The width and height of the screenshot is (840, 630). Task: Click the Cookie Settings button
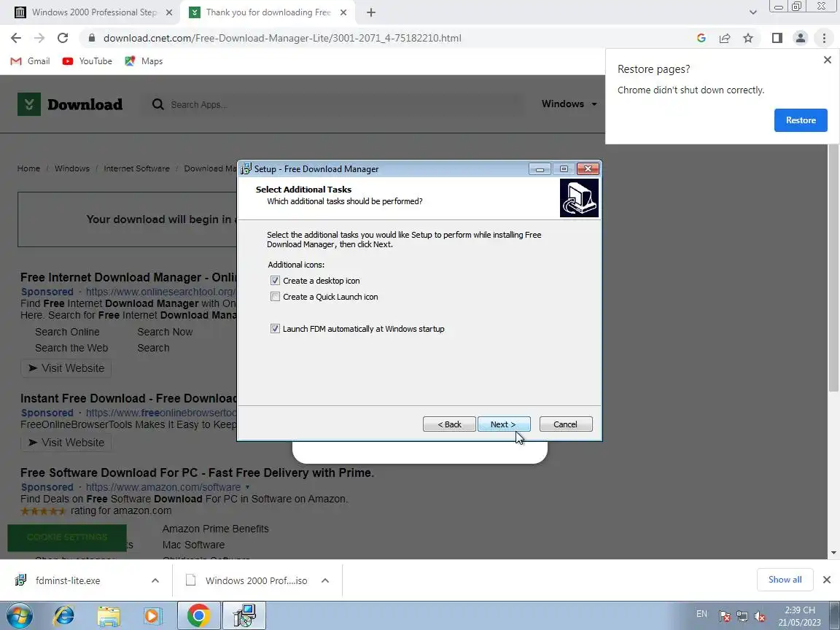pos(67,537)
